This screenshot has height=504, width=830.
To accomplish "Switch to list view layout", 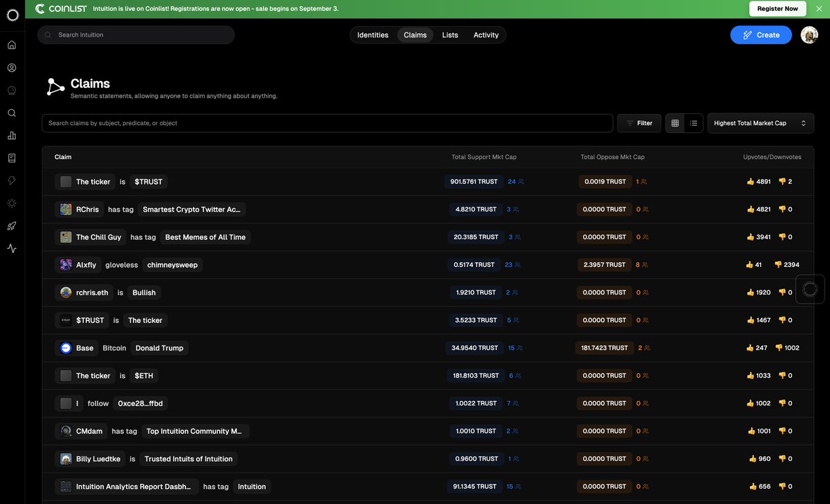I will click(x=694, y=123).
